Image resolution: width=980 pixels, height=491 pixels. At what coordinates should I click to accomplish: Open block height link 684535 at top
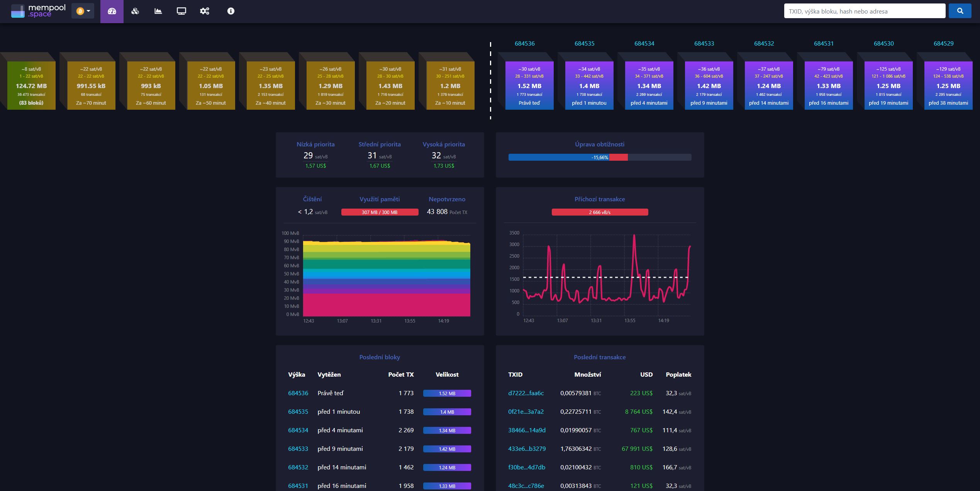click(x=585, y=44)
